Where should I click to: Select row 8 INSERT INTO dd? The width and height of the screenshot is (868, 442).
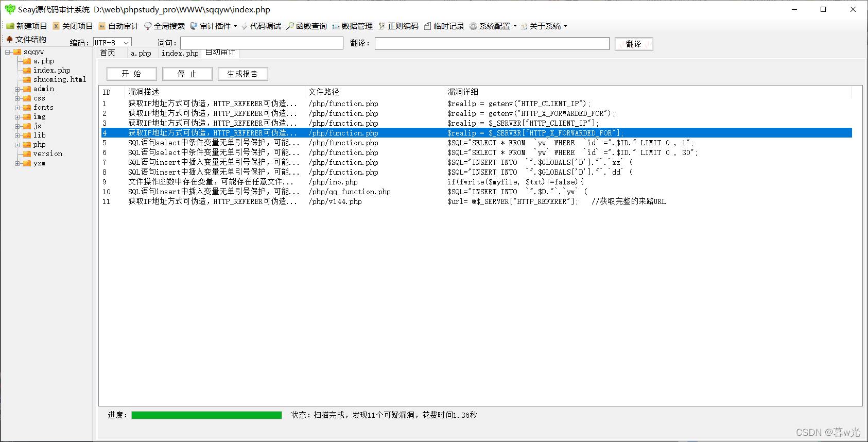(x=477, y=172)
